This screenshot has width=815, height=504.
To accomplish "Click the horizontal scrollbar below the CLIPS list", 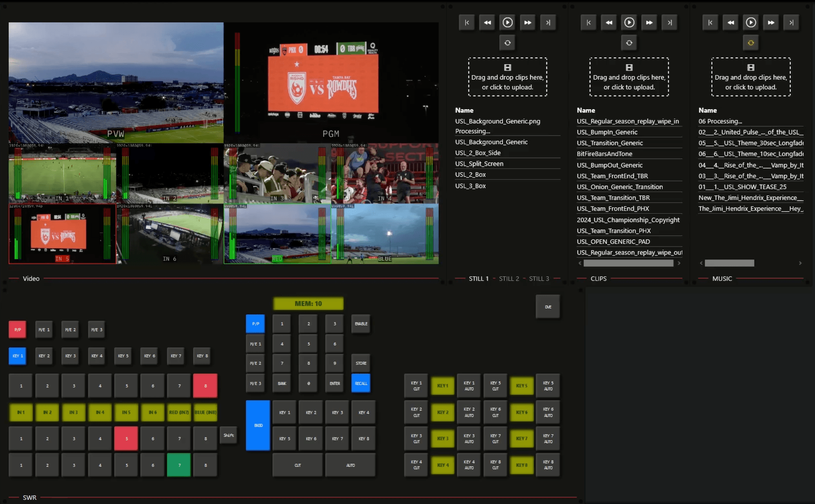I will coord(629,263).
